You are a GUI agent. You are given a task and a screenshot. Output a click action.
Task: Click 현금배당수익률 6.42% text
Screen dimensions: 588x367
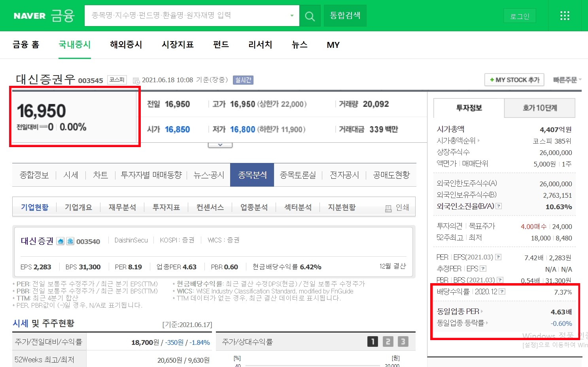click(x=287, y=267)
